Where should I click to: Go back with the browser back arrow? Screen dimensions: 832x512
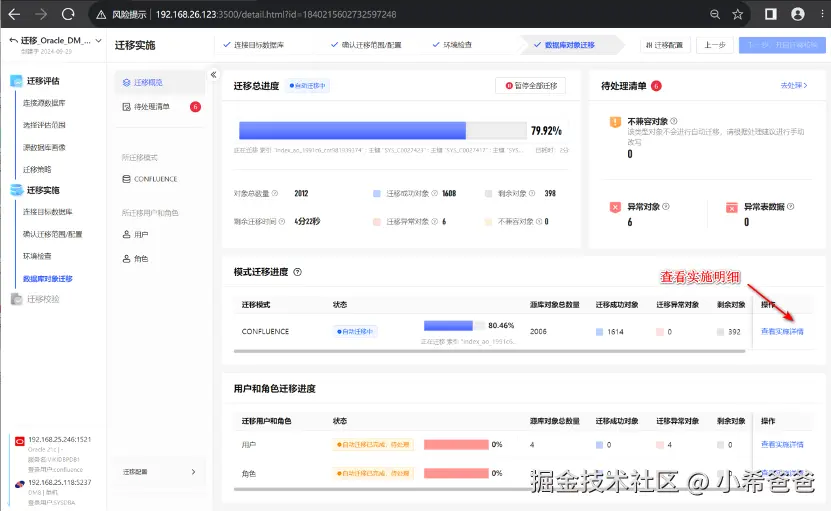[14, 14]
